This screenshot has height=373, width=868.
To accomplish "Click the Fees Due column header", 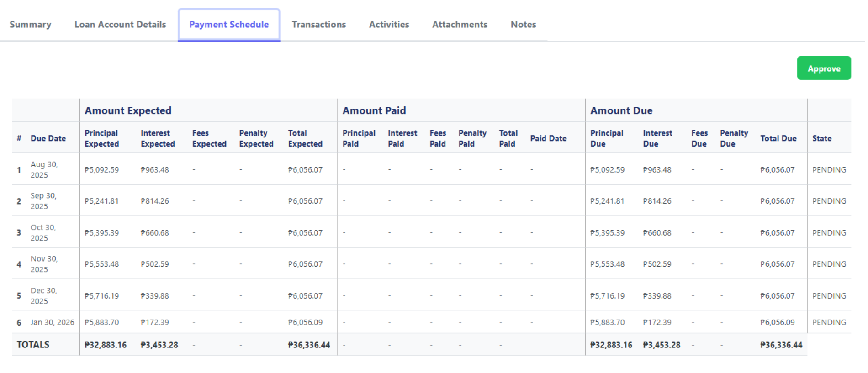I will pos(699,138).
